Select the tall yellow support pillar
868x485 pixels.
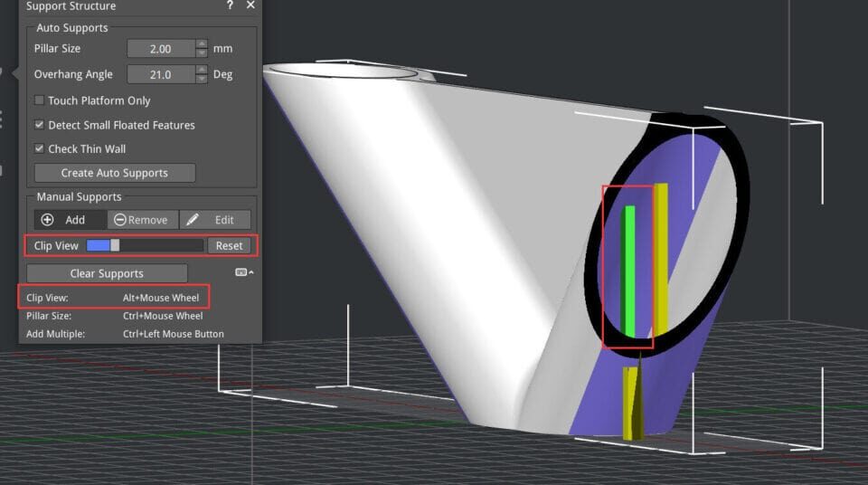click(x=661, y=258)
